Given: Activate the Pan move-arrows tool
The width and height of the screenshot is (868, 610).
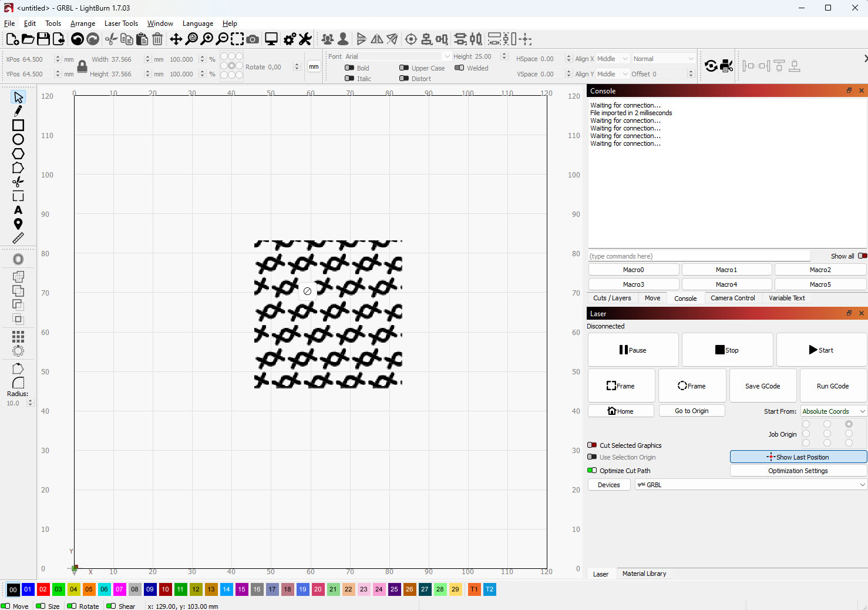Looking at the screenshot, I should [x=176, y=39].
